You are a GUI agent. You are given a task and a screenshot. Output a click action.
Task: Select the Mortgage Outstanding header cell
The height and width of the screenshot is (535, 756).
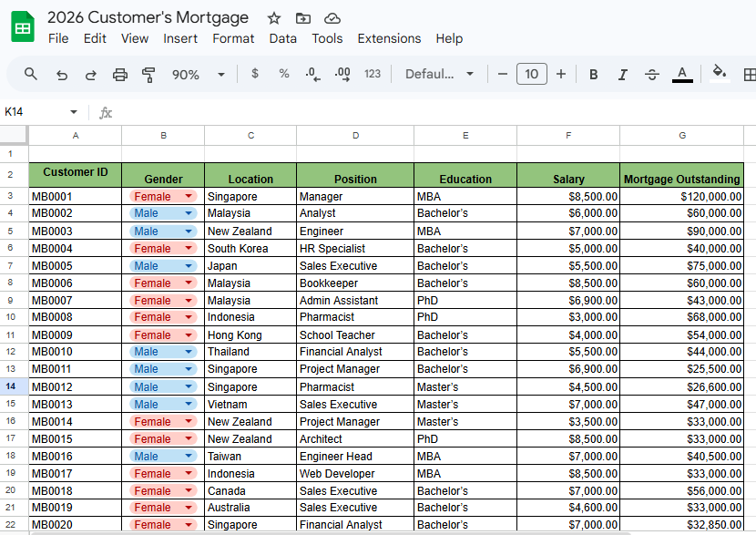[x=681, y=175]
